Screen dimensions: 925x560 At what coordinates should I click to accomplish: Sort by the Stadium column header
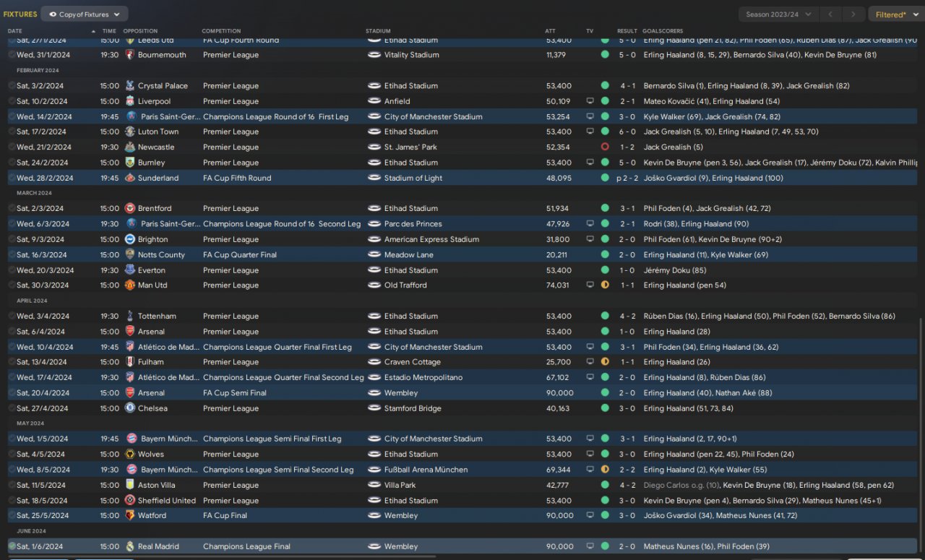pos(378,31)
